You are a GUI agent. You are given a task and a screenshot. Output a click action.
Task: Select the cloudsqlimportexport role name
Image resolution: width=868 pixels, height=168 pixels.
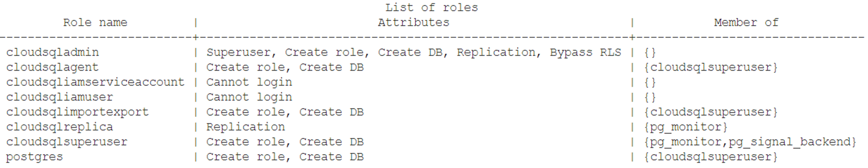point(77,112)
